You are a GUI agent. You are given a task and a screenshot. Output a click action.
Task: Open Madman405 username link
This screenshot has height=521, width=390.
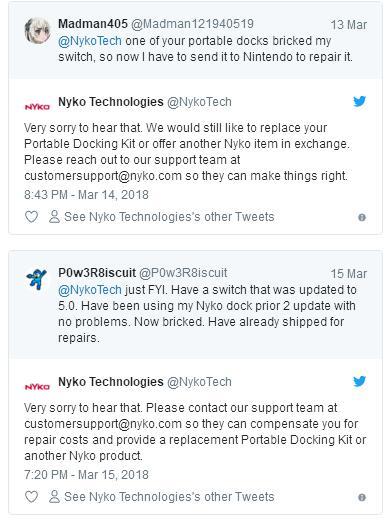coord(93,24)
